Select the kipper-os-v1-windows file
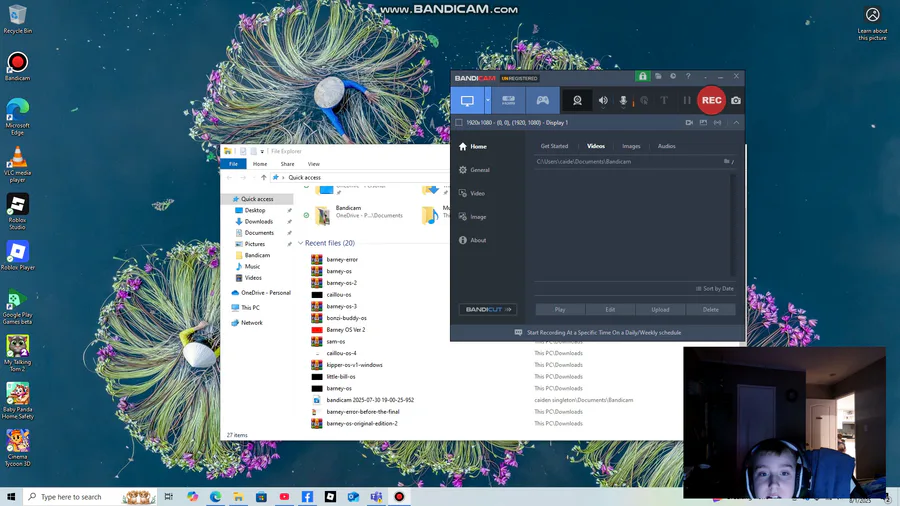This screenshot has height=506, width=900. coord(354,365)
